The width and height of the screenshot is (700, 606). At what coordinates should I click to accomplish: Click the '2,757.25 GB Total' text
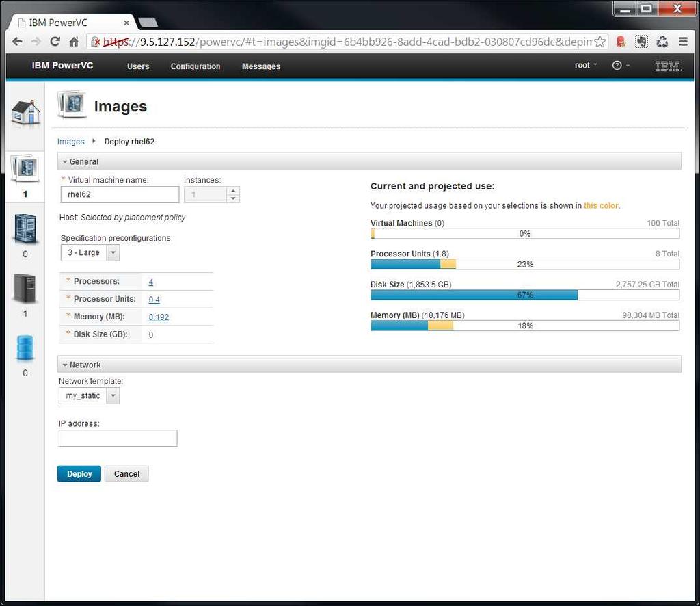(647, 285)
